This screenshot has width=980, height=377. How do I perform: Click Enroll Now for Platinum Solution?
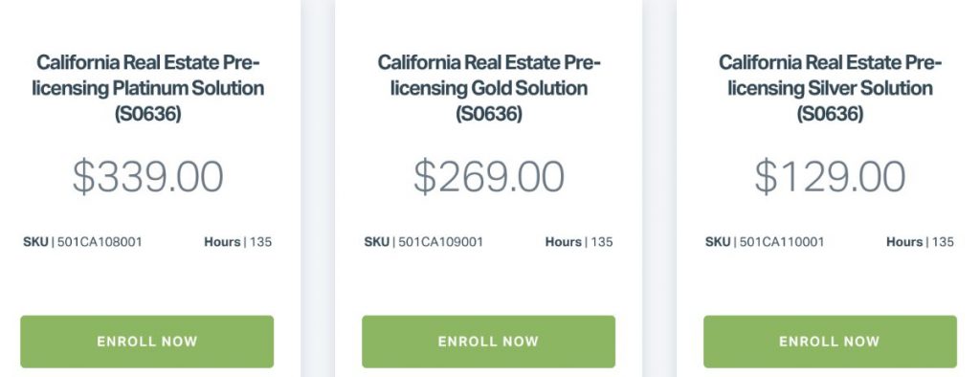tap(146, 342)
